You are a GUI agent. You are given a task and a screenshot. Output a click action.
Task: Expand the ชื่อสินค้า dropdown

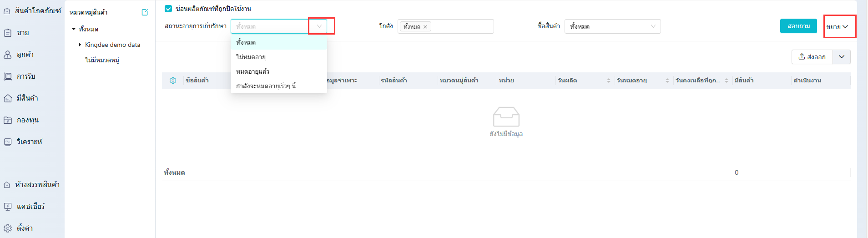tap(653, 26)
